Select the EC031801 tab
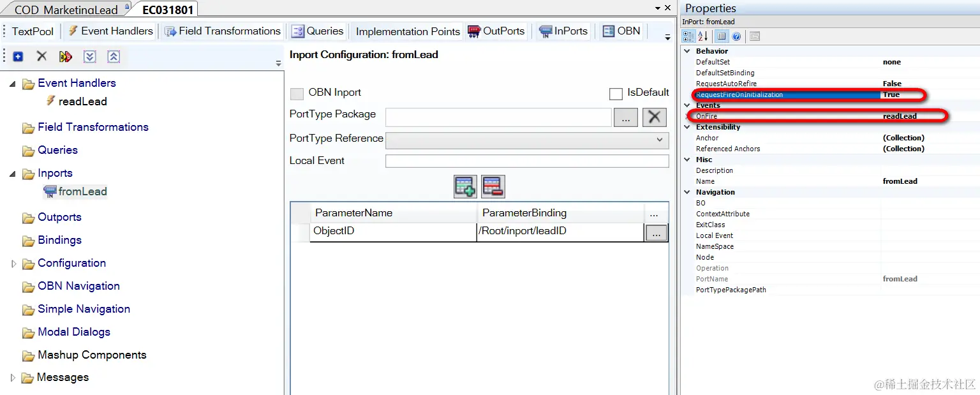 click(x=168, y=9)
